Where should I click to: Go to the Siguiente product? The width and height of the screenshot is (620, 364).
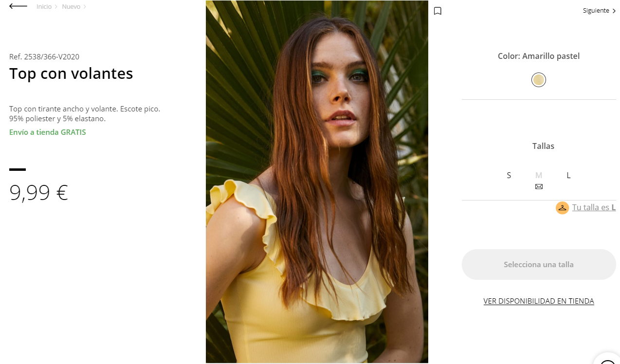596,11
